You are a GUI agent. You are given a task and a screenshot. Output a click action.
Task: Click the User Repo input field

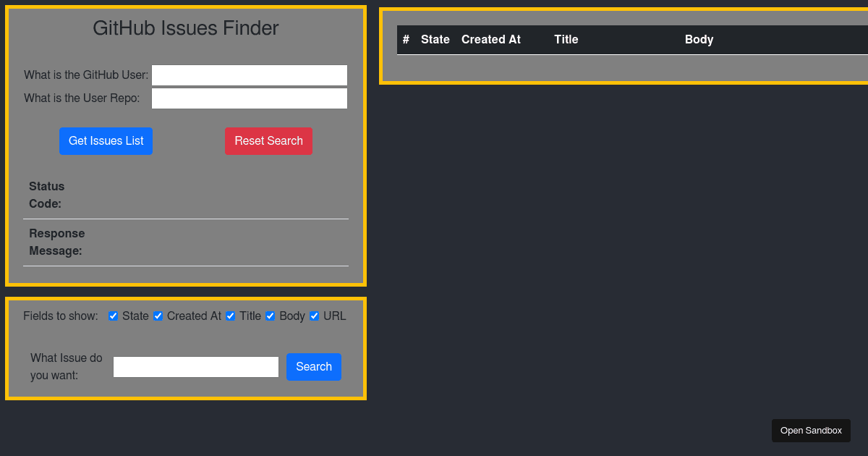249,98
